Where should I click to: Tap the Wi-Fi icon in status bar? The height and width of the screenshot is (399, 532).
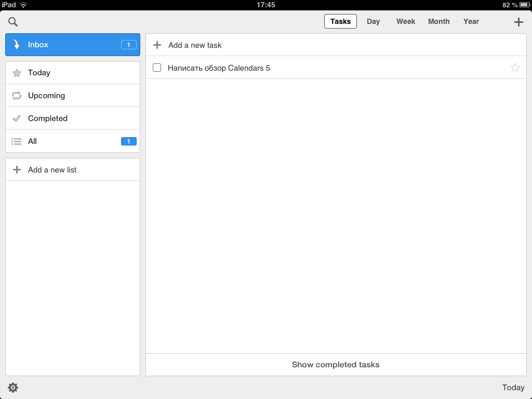[x=23, y=5]
